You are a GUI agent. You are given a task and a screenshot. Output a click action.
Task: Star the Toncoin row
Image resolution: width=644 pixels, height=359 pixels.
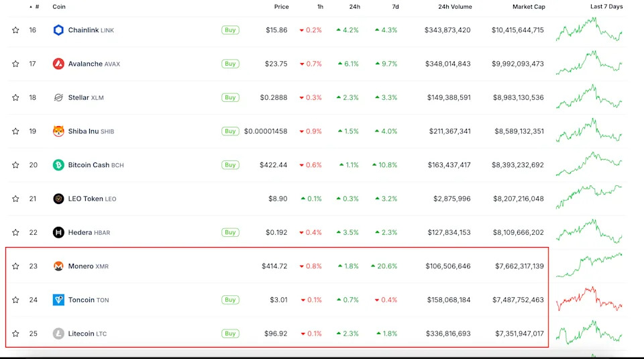(15, 299)
